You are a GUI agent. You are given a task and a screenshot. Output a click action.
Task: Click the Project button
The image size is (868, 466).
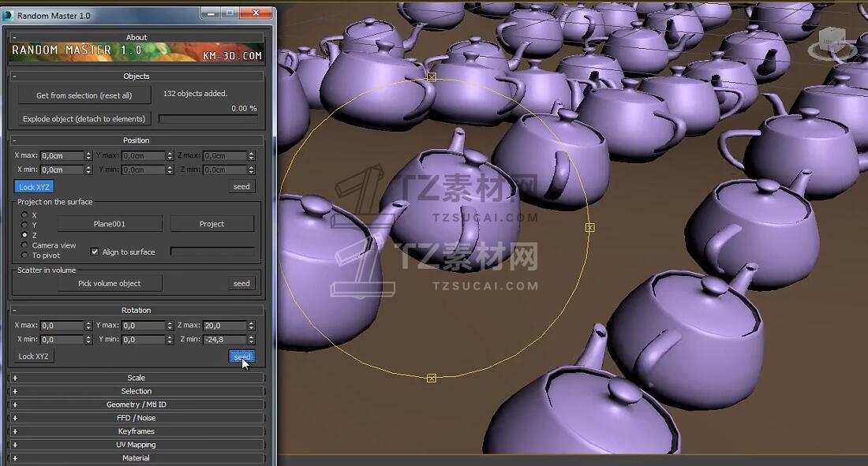coord(211,224)
